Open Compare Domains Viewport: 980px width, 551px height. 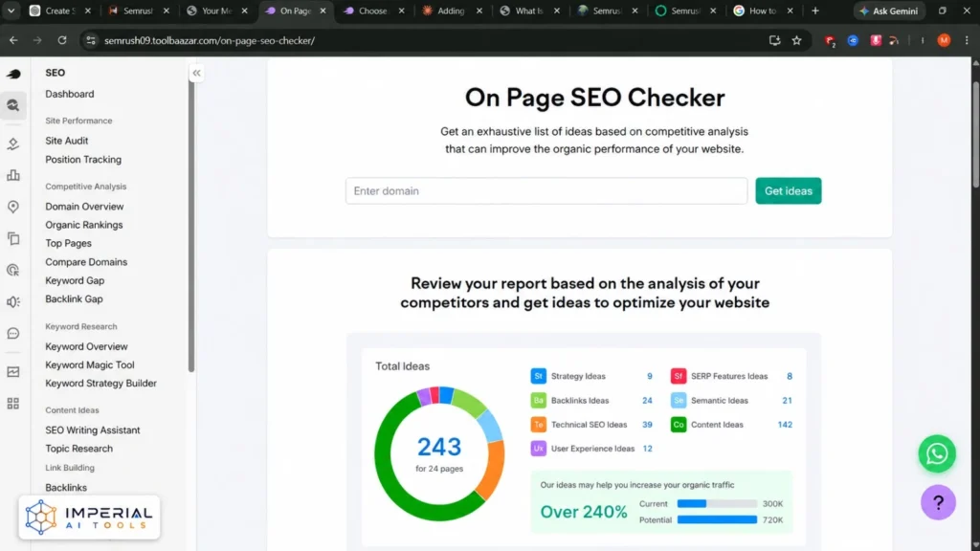point(86,262)
